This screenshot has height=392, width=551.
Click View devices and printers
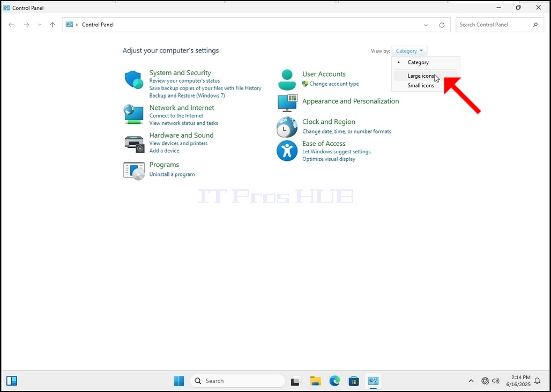(178, 143)
